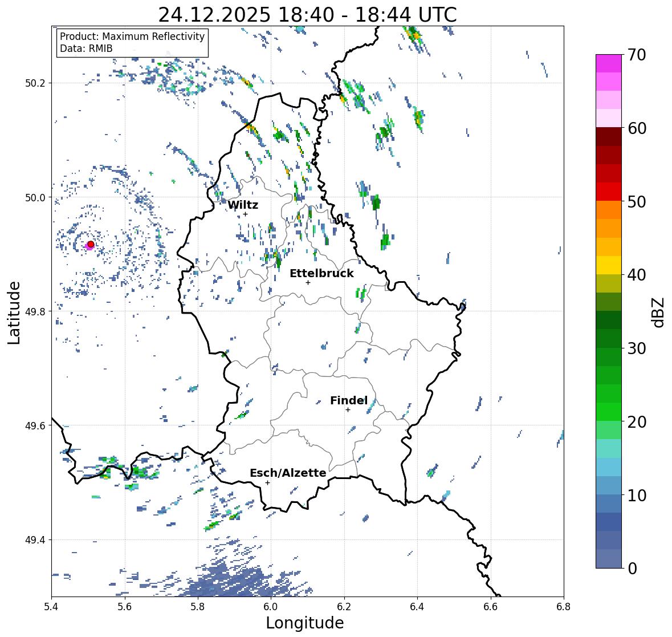This screenshot has width=672, height=637.
Task: Click the 40 value on the colorbar
Action: coord(637,275)
